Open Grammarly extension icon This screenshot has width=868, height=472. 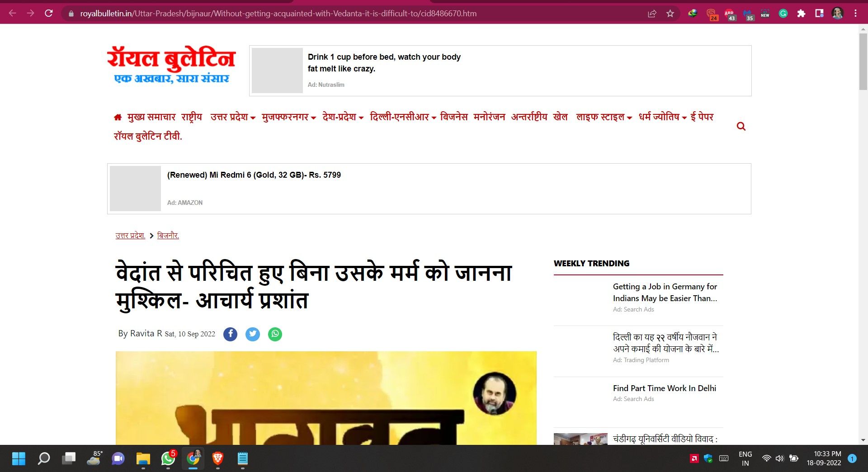tap(783, 14)
